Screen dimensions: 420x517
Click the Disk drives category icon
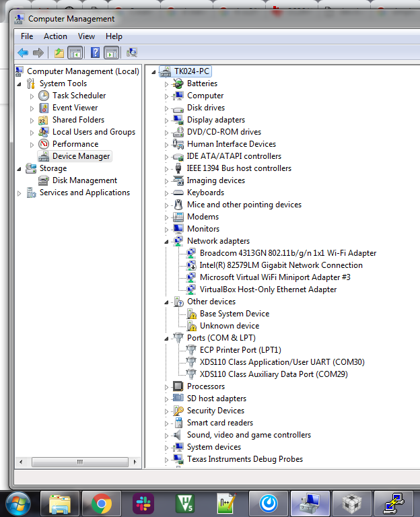178,108
